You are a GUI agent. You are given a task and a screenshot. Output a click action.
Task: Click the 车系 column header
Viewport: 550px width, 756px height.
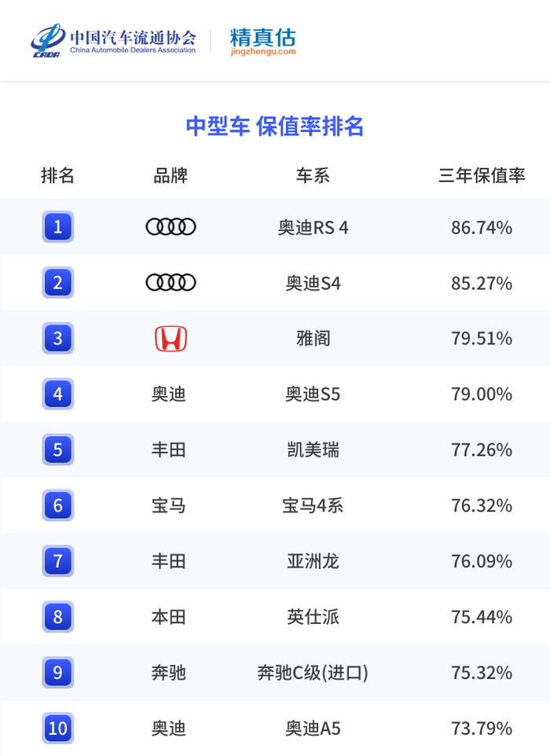pos(313,175)
